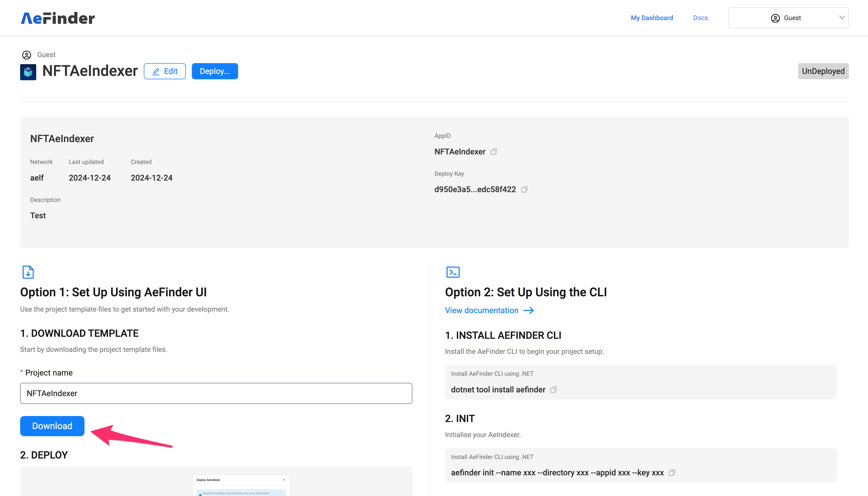Click the Download button
868x496 pixels.
(x=52, y=426)
